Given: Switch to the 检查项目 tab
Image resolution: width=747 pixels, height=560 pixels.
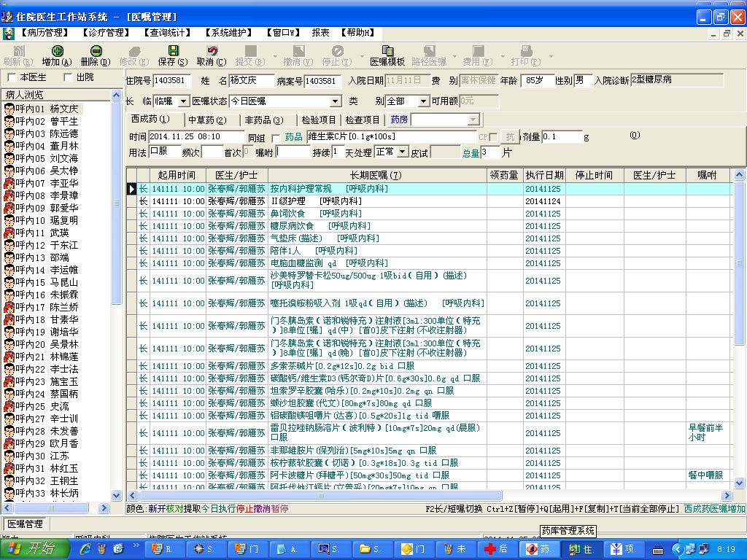Looking at the screenshot, I should [x=363, y=120].
